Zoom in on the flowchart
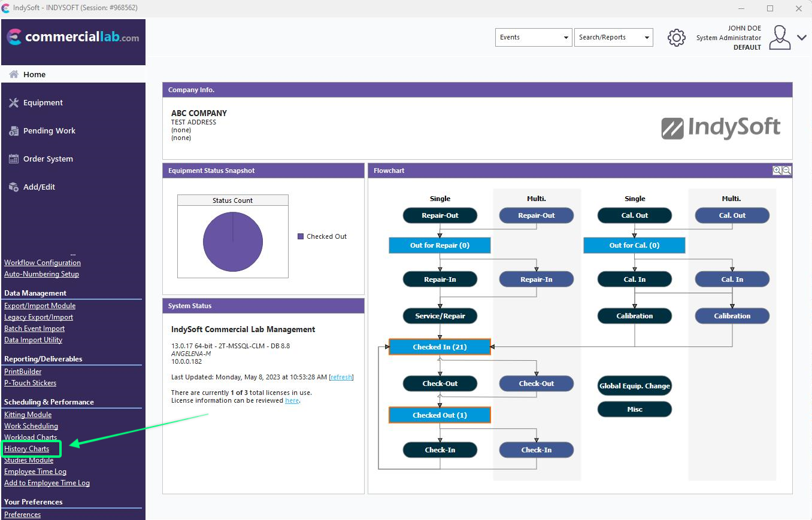This screenshot has width=812, height=520. pos(777,171)
